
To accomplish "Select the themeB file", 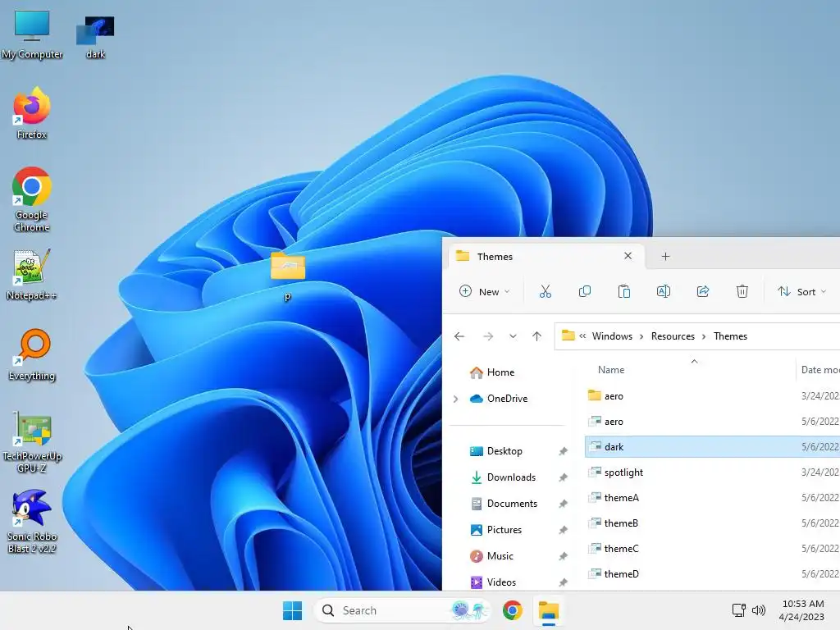I will 713,523.
